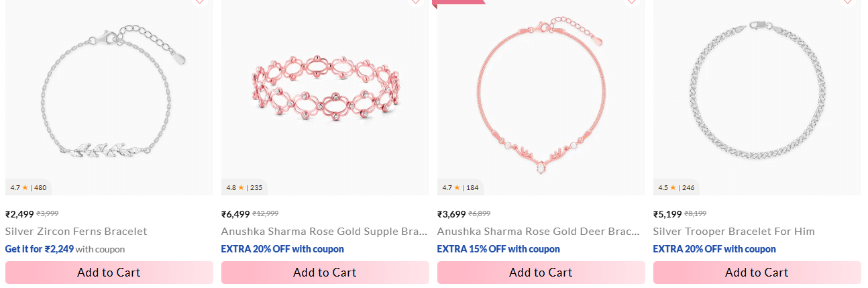The width and height of the screenshot is (868, 288).
Task: Click the star icon in the 4.8 | 235 rating
Action: (241, 188)
